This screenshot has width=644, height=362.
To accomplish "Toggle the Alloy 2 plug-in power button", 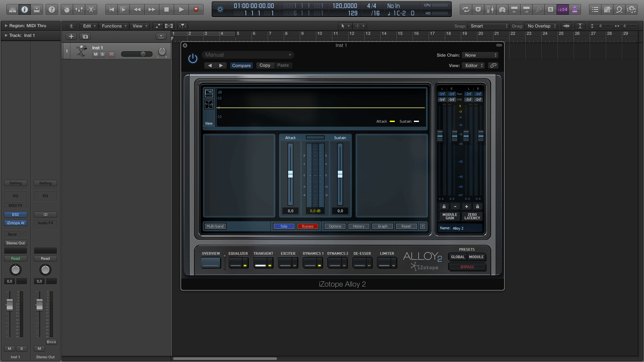I will [193, 58].
